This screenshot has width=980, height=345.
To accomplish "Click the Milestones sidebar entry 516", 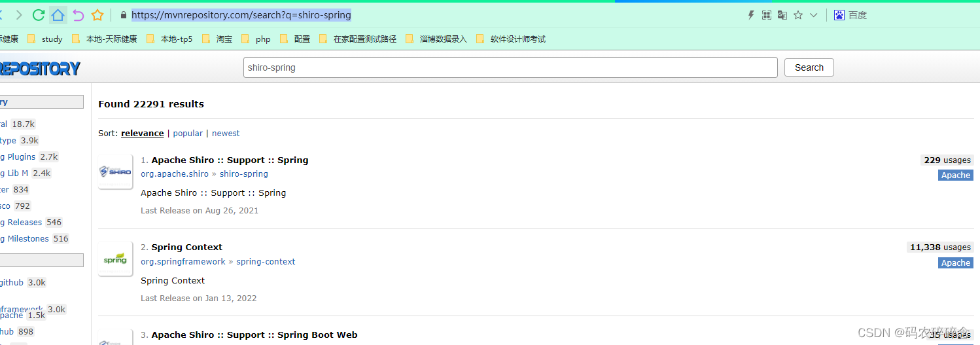I will (35, 238).
